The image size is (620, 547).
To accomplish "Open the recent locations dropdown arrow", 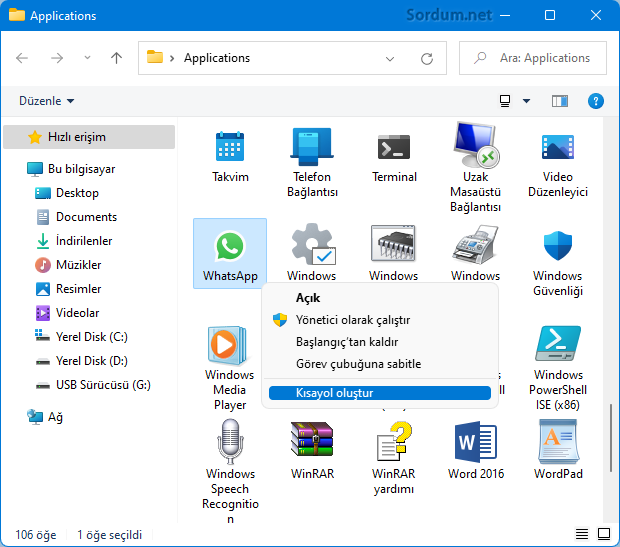I will (x=87, y=58).
